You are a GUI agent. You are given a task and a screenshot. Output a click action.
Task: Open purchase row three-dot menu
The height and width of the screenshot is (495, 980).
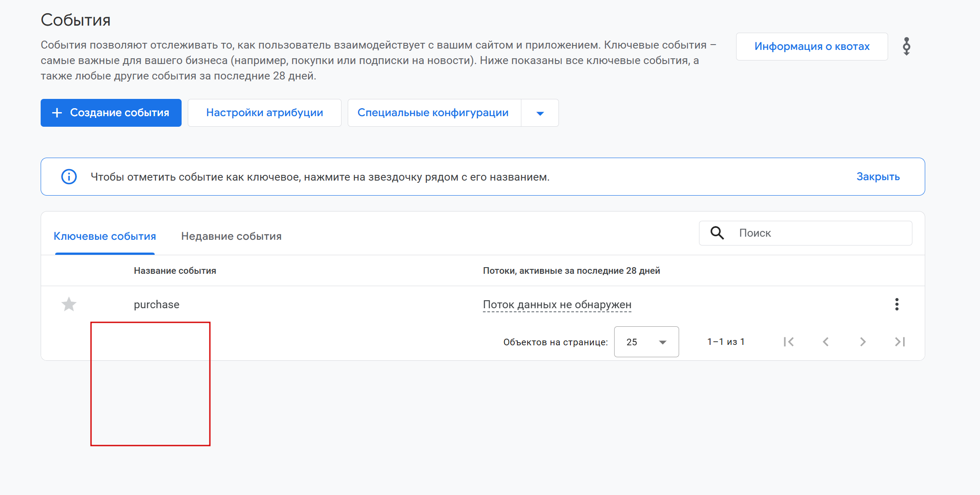pos(896,304)
